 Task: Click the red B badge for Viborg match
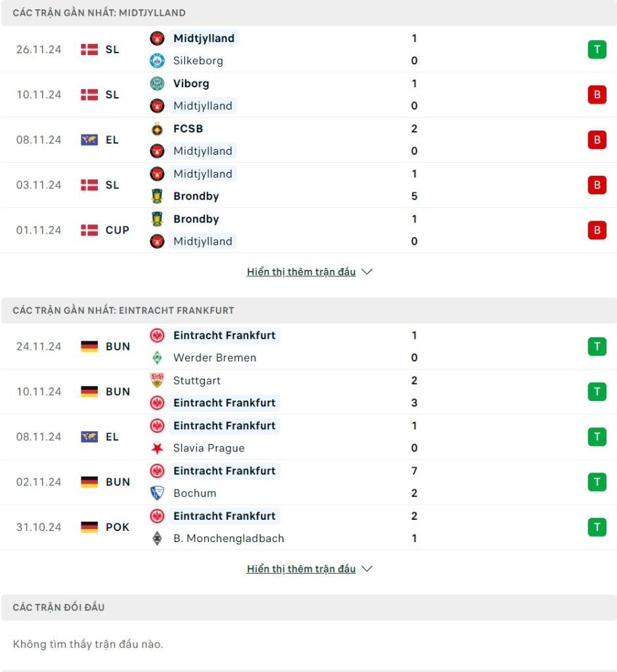pos(597,94)
